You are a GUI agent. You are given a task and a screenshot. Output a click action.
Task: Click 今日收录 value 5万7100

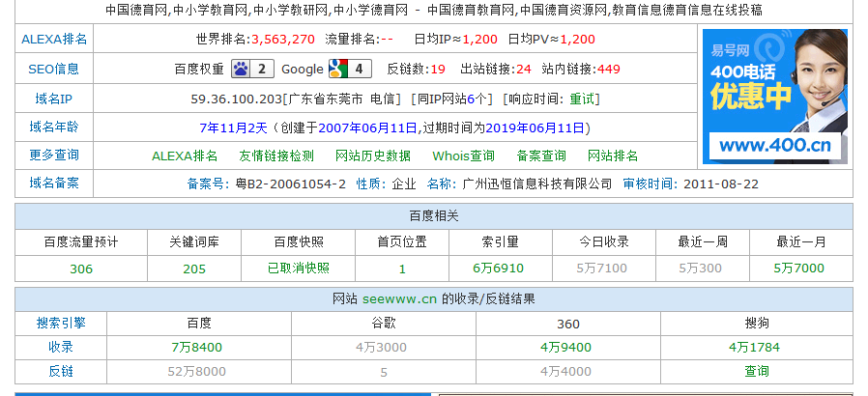pos(602,269)
